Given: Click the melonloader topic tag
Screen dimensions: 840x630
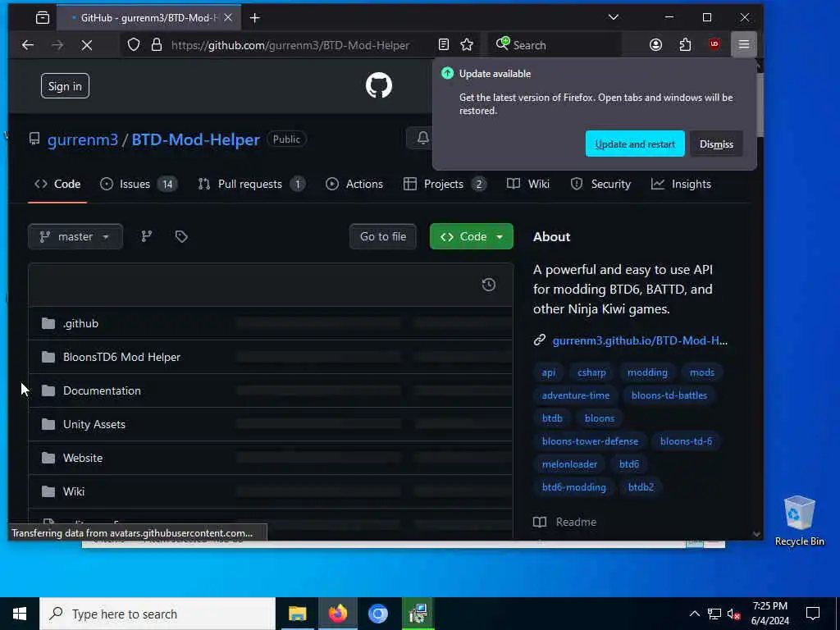Looking at the screenshot, I should tap(569, 464).
